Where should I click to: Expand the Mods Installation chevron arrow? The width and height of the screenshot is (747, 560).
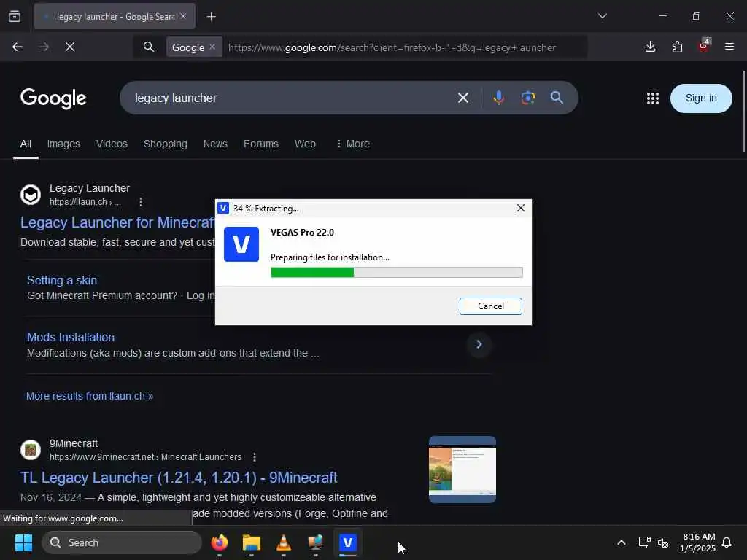click(479, 344)
